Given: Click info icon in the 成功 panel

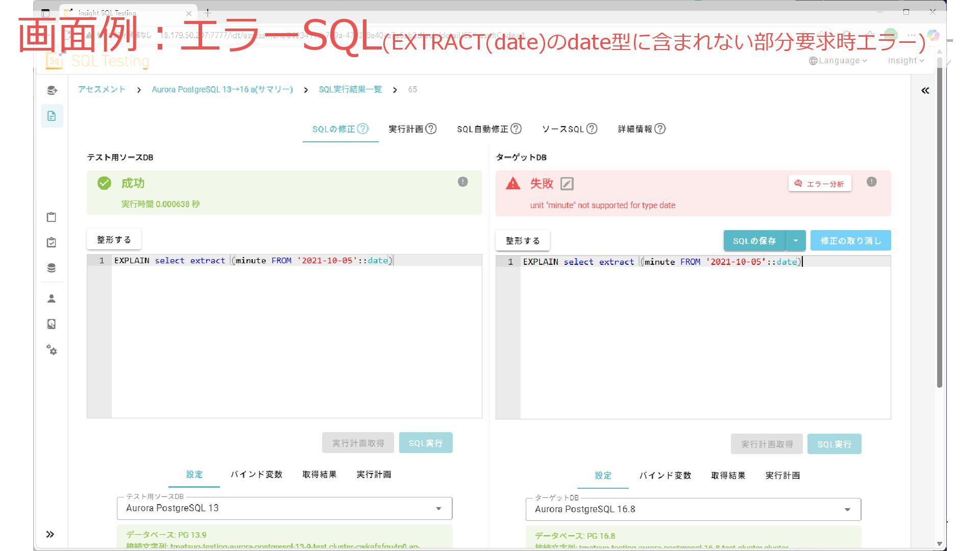Looking at the screenshot, I should point(462,182).
